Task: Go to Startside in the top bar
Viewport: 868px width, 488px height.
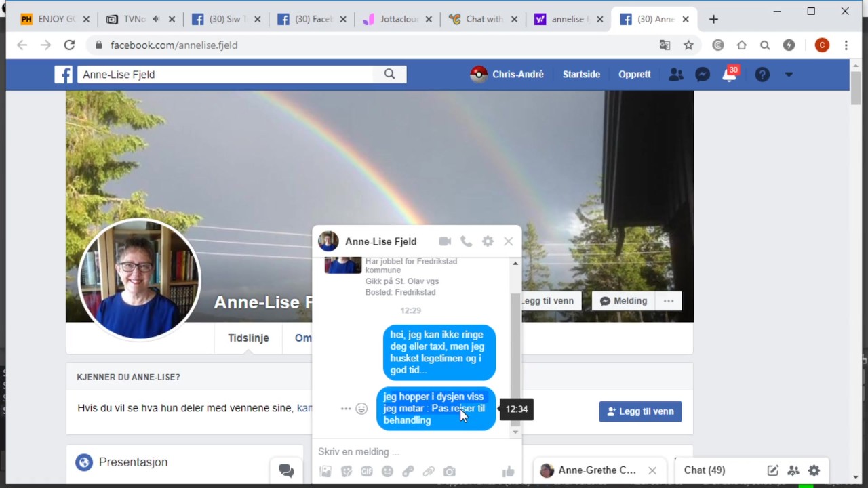Action: [581, 75]
